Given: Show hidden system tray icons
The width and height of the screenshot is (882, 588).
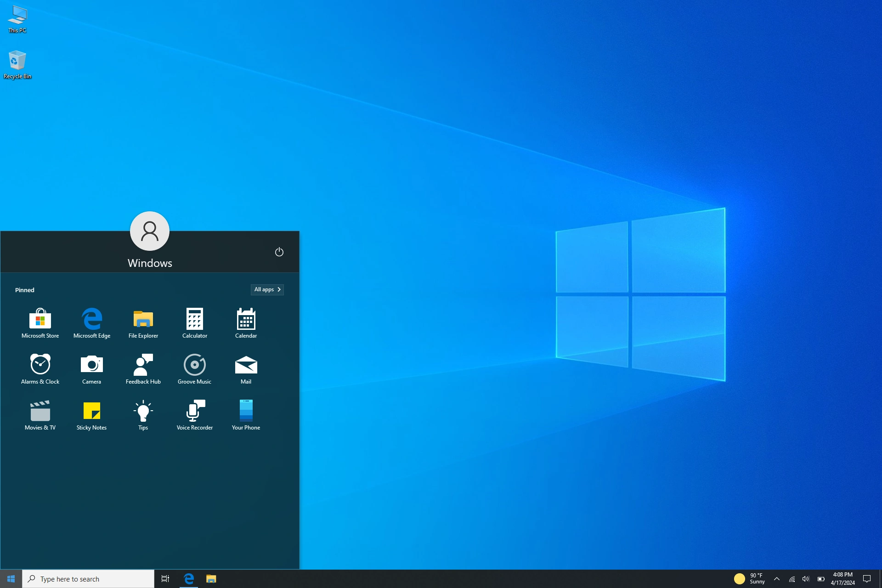Looking at the screenshot, I should pyautogui.click(x=776, y=579).
